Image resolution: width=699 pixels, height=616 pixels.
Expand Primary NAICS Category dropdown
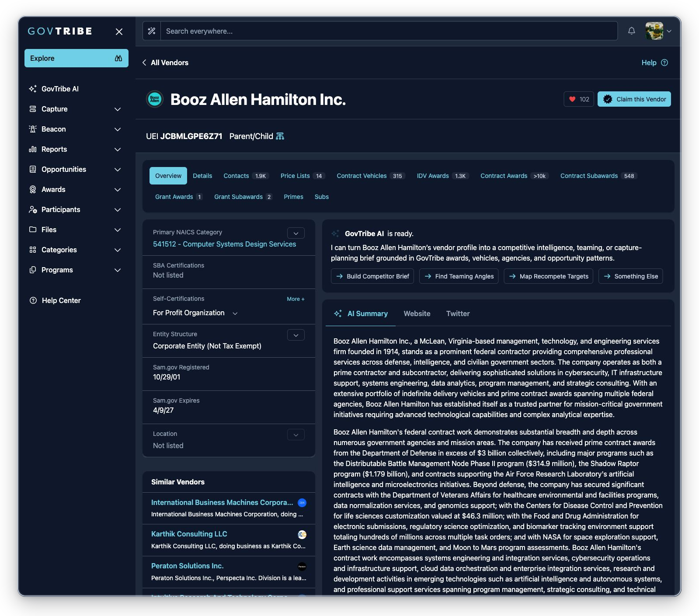tap(296, 233)
